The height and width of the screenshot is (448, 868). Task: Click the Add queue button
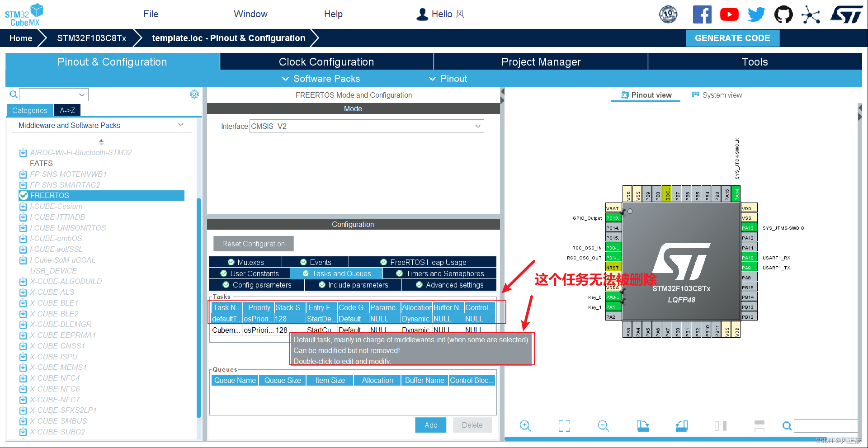click(x=431, y=425)
